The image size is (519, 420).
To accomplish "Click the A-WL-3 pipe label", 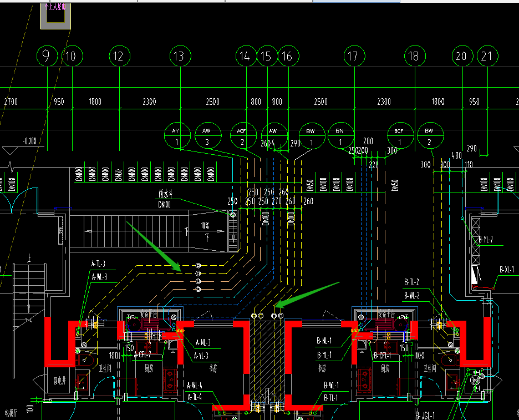I will 99,277.
